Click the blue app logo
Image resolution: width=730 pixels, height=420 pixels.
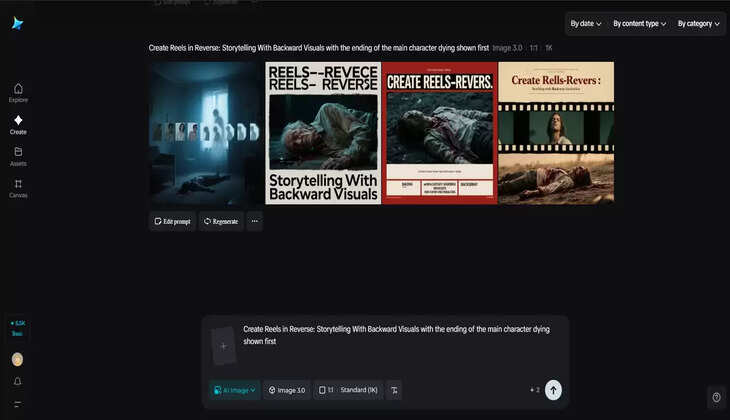[17, 23]
